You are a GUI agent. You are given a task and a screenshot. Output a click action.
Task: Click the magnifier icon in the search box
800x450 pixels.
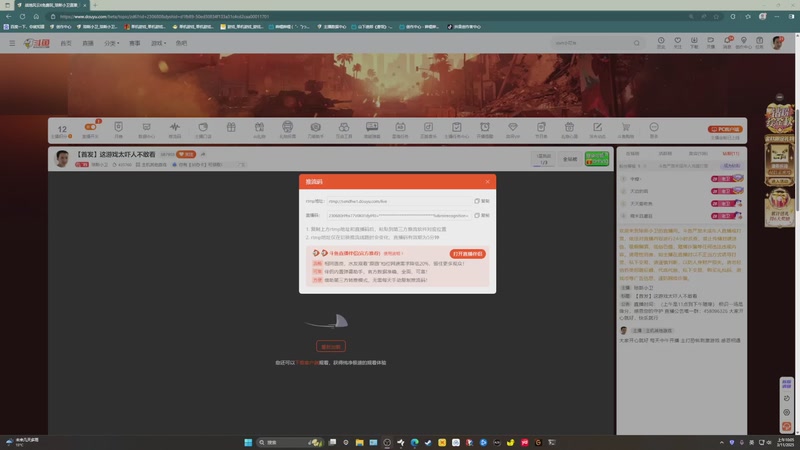click(636, 43)
